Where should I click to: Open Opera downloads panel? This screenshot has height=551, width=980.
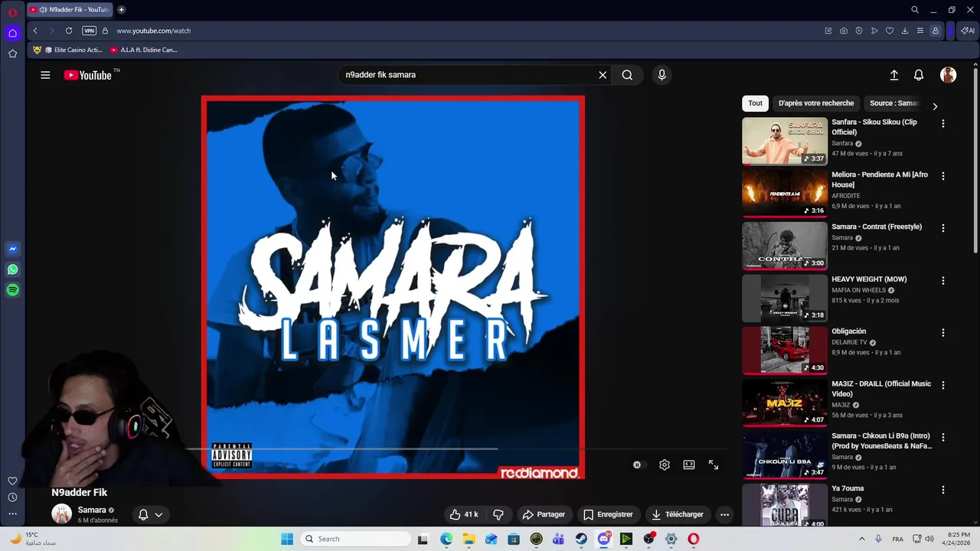coord(905,31)
